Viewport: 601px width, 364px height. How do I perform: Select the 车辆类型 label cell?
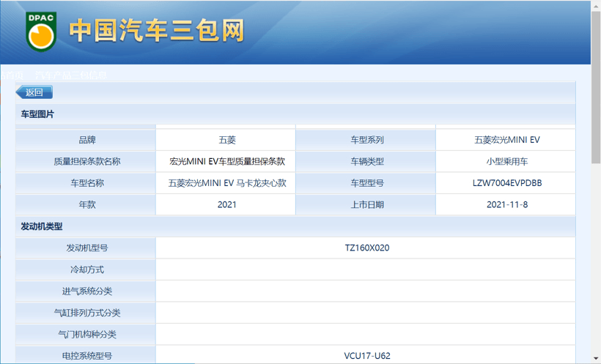click(x=366, y=161)
